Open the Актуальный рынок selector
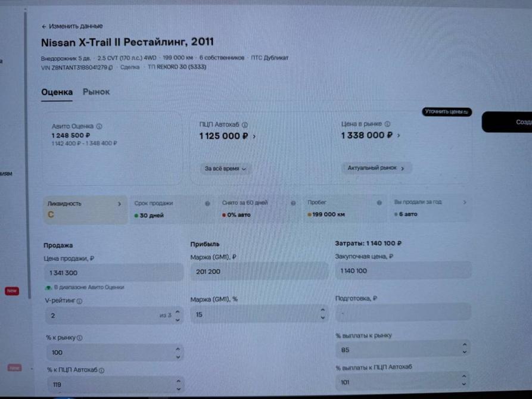The image size is (532, 399). (x=377, y=168)
